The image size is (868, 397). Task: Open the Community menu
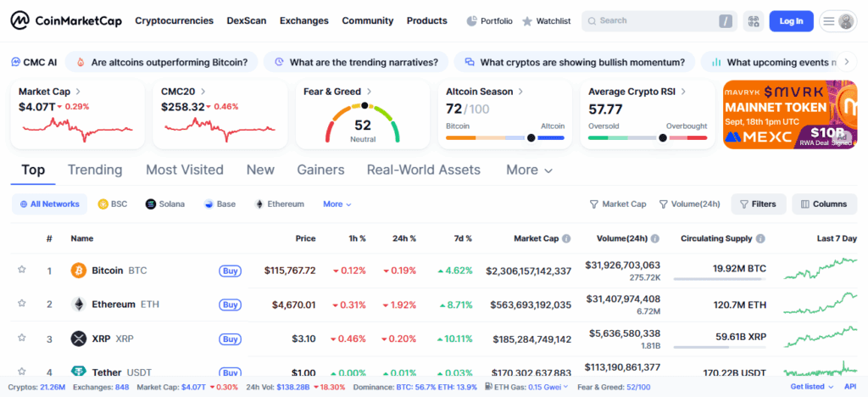coord(368,21)
